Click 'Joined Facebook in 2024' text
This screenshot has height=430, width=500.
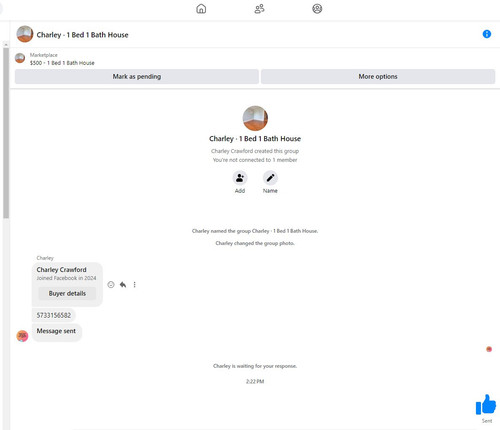pyautogui.click(x=66, y=278)
